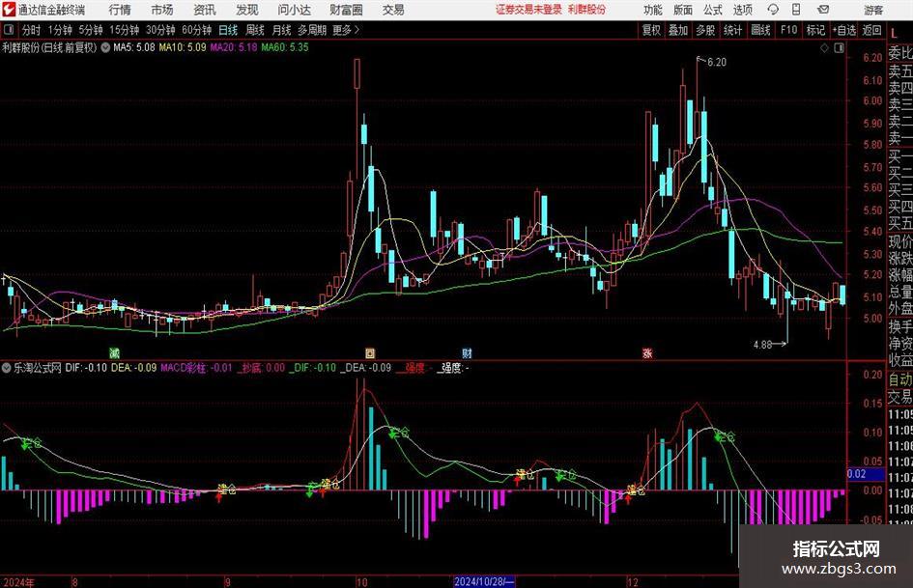Open the 市场 menu
The width and height of the screenshot is (913, 588).
[162, 10]
